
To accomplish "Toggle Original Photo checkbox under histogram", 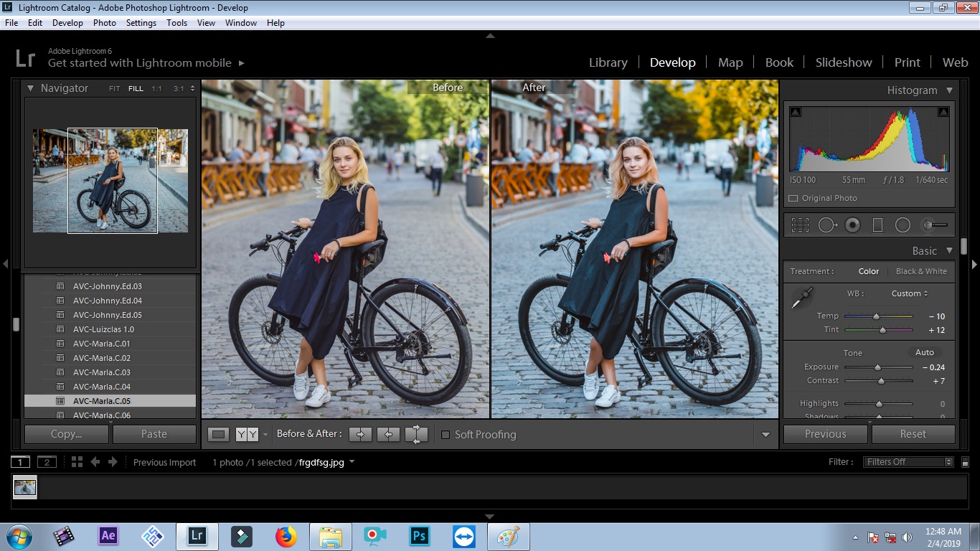I will click(x=793, y=198).
